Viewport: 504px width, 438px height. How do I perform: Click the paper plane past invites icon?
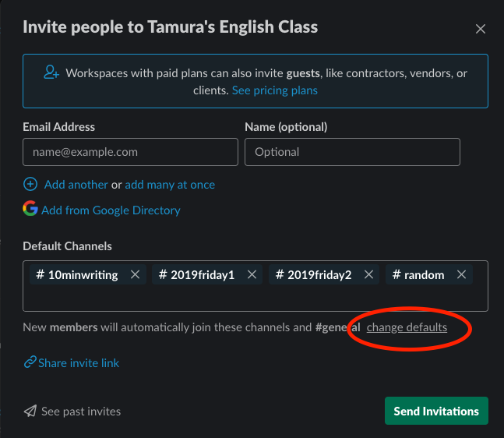[x=30, y=411]
